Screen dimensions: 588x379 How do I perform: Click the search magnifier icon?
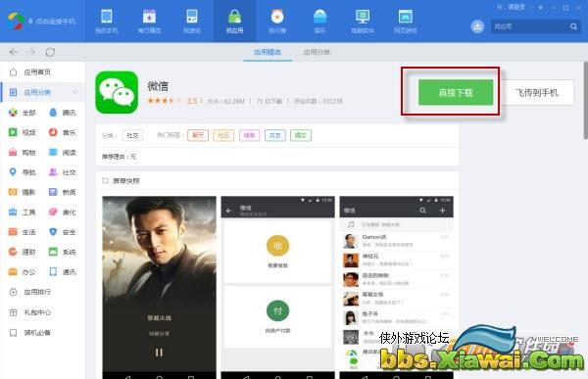[573, 26]
